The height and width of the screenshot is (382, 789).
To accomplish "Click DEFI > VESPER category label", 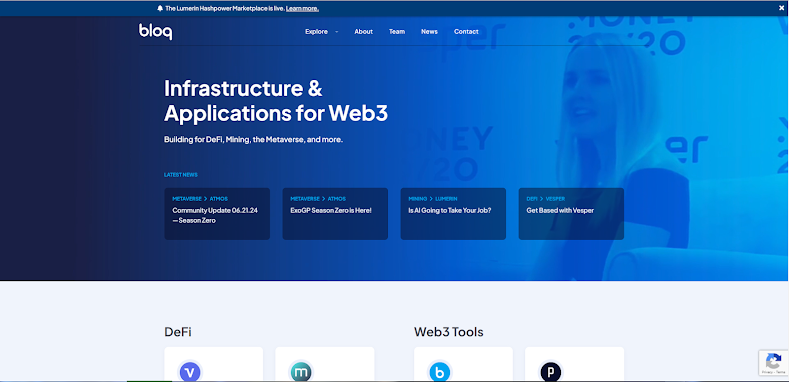I will pyautogui.click(x=545, y=199).
